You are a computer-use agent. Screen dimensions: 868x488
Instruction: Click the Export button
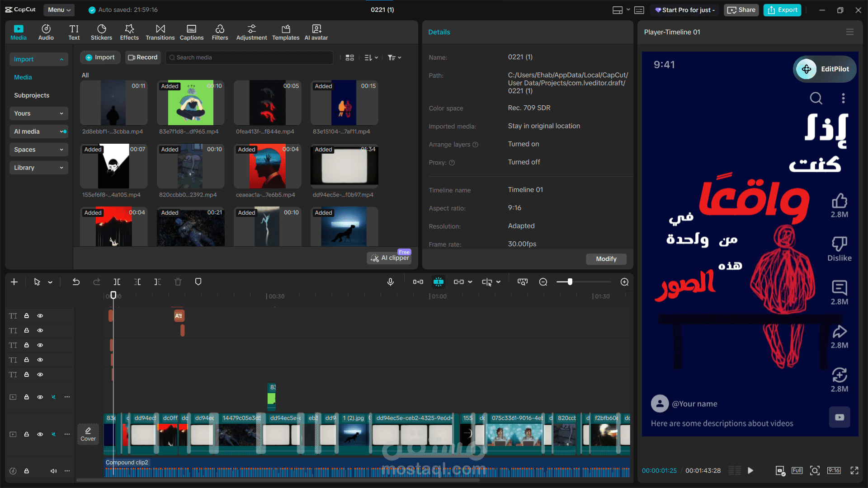[782, 9]
